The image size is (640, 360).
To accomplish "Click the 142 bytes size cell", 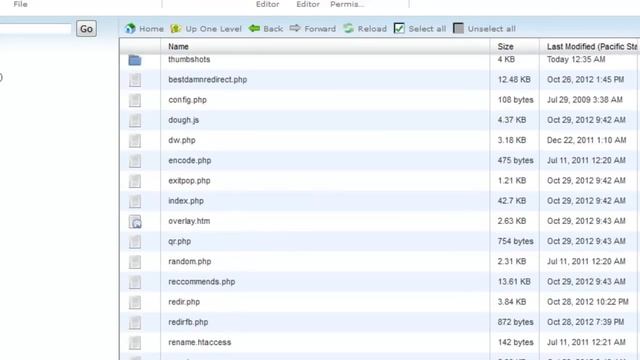I will pos(516,342).
